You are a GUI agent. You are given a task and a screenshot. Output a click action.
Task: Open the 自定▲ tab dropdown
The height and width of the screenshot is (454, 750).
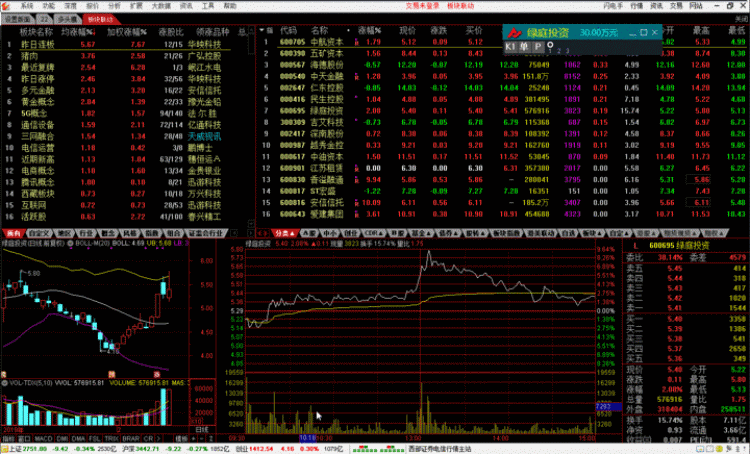pyautogui.click(x=618, y=233)
